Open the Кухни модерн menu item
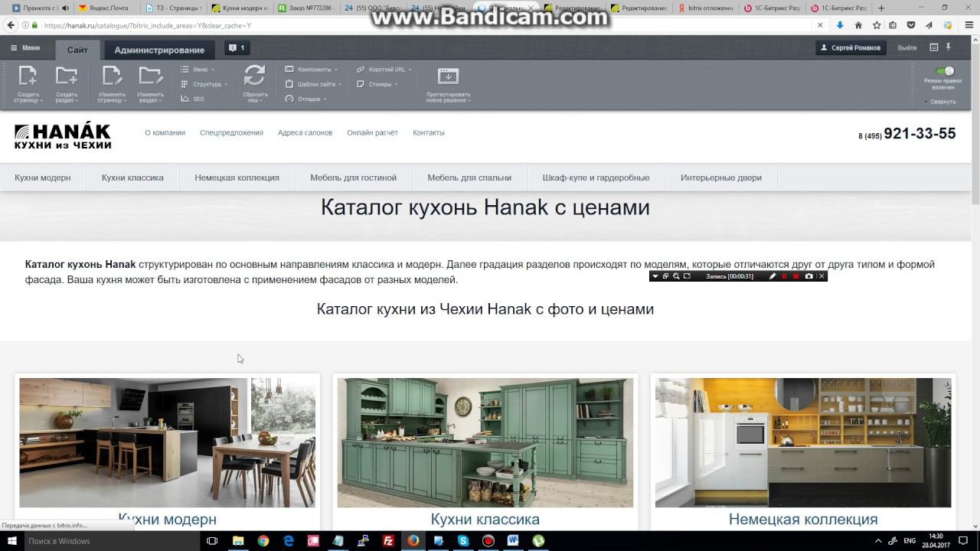 [x=43, y=178]
